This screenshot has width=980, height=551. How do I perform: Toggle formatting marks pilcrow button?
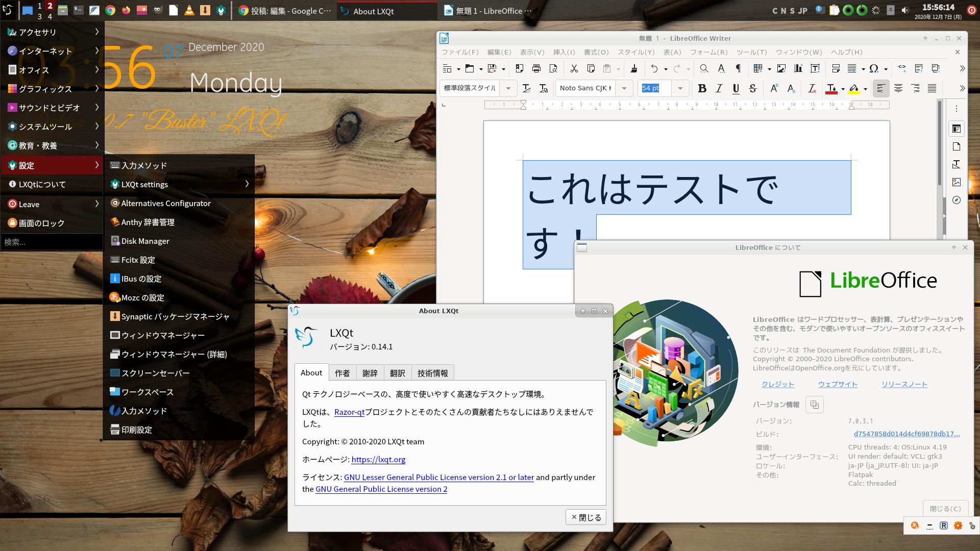click(x=738, y=68)
